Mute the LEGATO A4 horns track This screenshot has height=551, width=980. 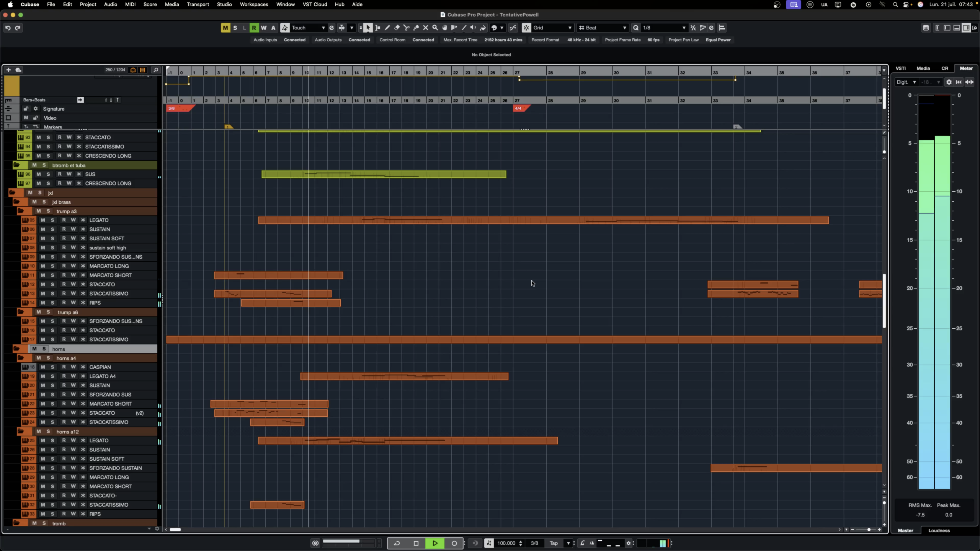[43, 376]
